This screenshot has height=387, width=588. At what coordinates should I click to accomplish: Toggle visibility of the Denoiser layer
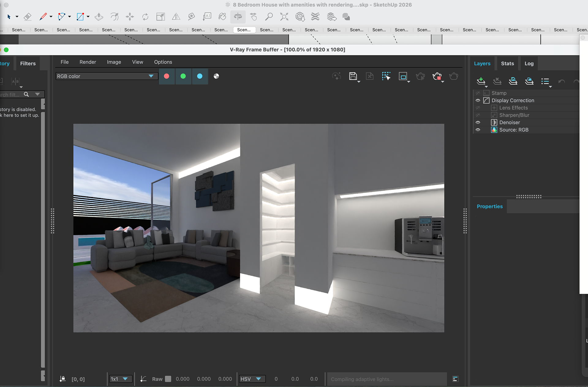click(x=478, y=122)
